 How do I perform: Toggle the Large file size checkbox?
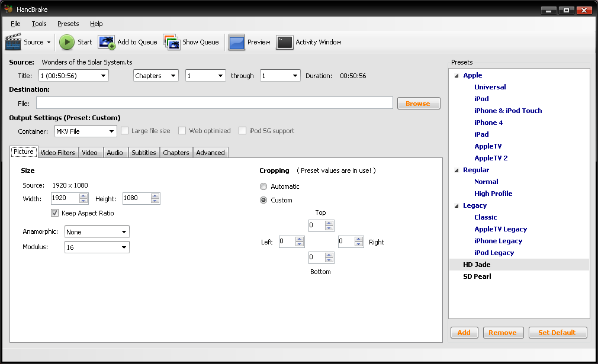(x=124, y=131)
